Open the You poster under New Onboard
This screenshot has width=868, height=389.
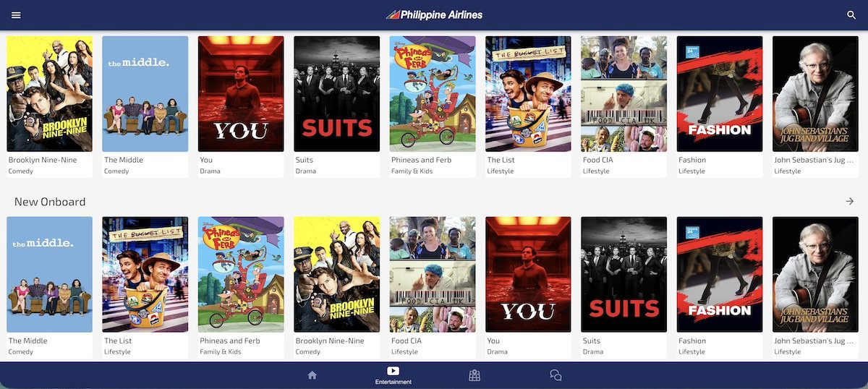click(528, 275)
